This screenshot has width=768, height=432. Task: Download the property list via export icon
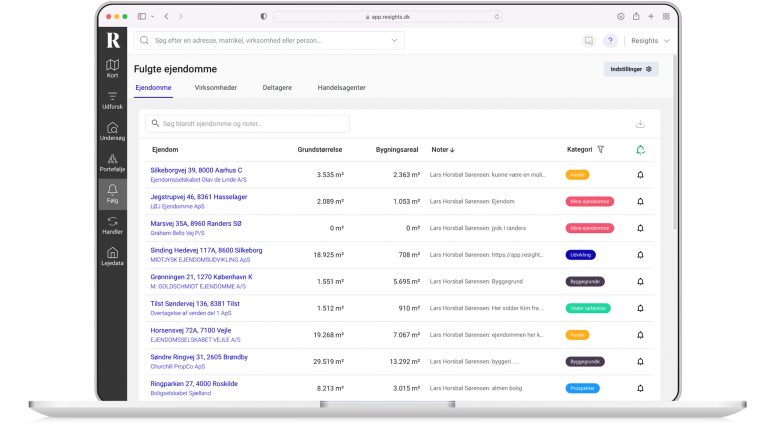point(640,124)
